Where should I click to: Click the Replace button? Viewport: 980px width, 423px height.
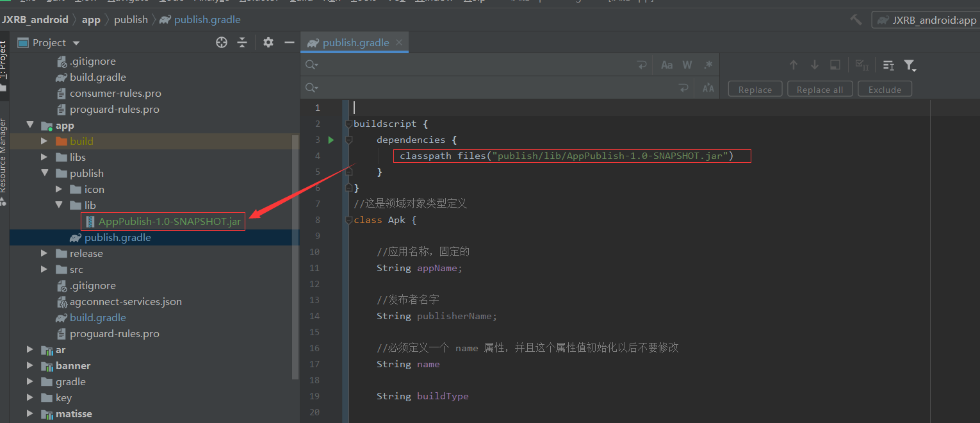pos(755,90)
